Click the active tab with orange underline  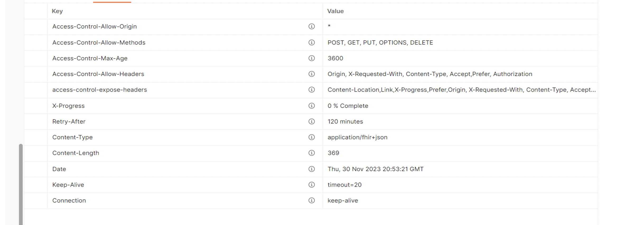[112, 2]
